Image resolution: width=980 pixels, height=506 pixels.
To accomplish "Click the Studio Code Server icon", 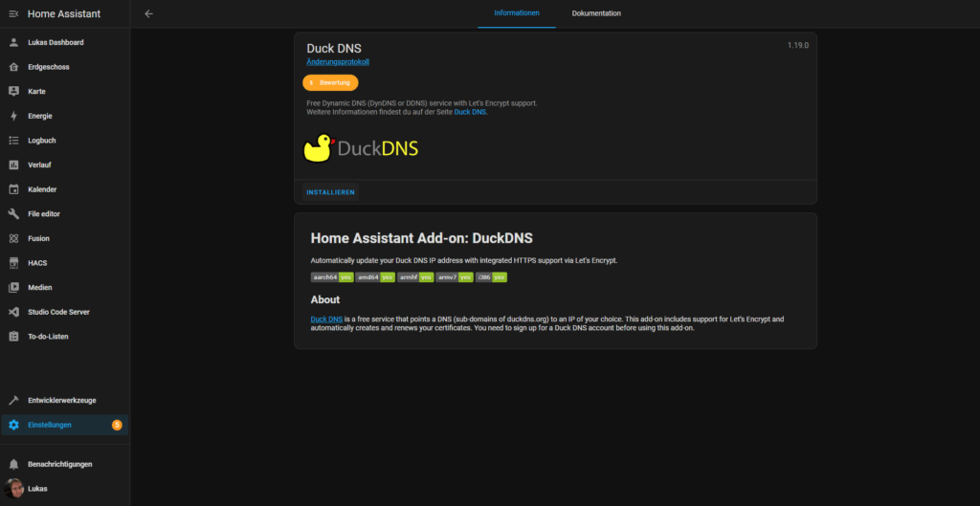I will tap(13, 312).
